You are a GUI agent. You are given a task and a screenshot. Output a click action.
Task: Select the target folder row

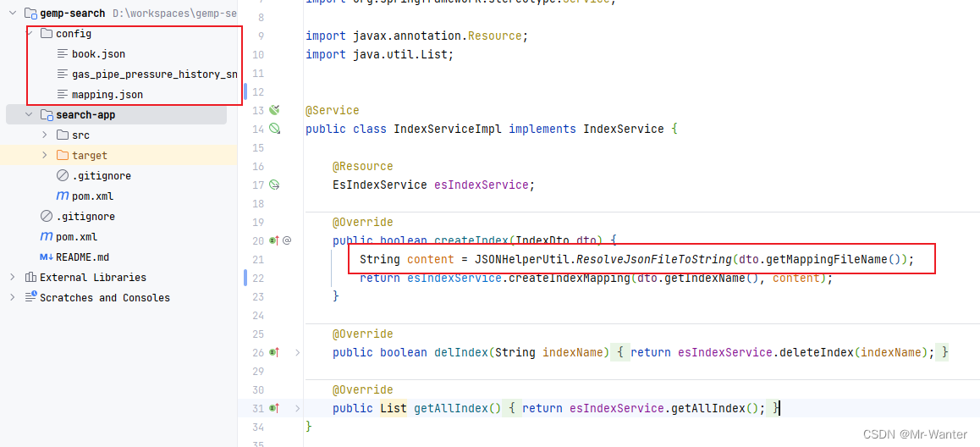tap(118, 155)
